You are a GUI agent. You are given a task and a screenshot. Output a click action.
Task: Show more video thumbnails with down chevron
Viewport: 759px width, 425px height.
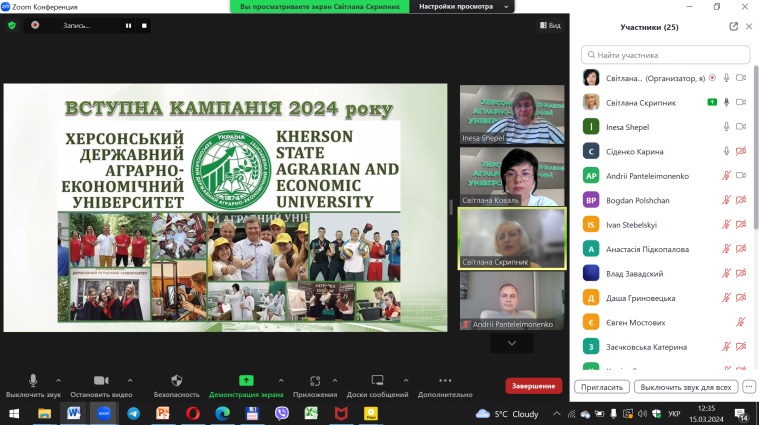pyautogui.click(x=512, y=343)
